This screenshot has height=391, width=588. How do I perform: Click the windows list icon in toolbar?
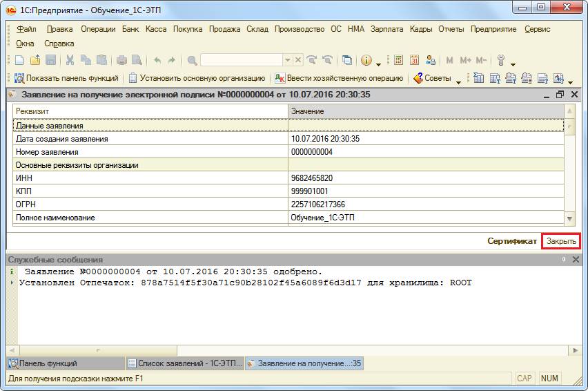point(347,60)
